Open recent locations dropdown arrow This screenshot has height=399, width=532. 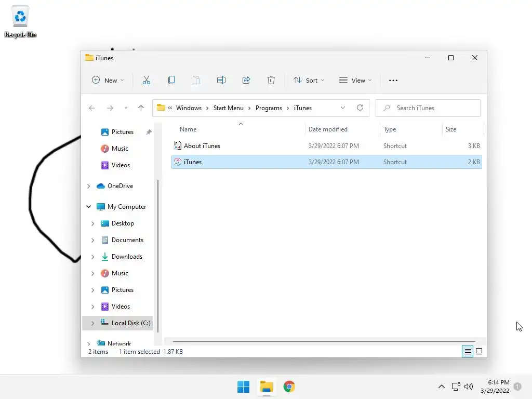click(x=126, y=108)
